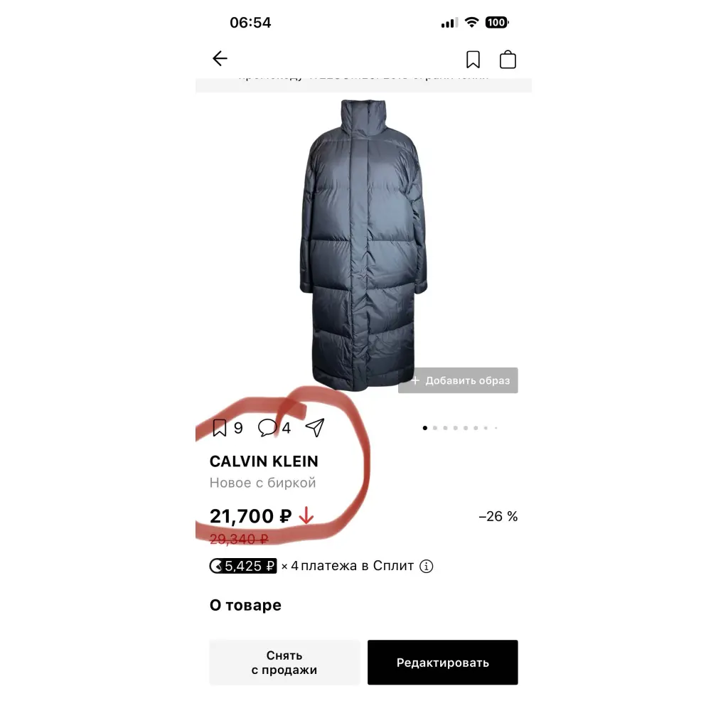The image size is (728, 728).
Task: Expand the О товаре section
Action: pyautogui.click(x=245, y=605)
